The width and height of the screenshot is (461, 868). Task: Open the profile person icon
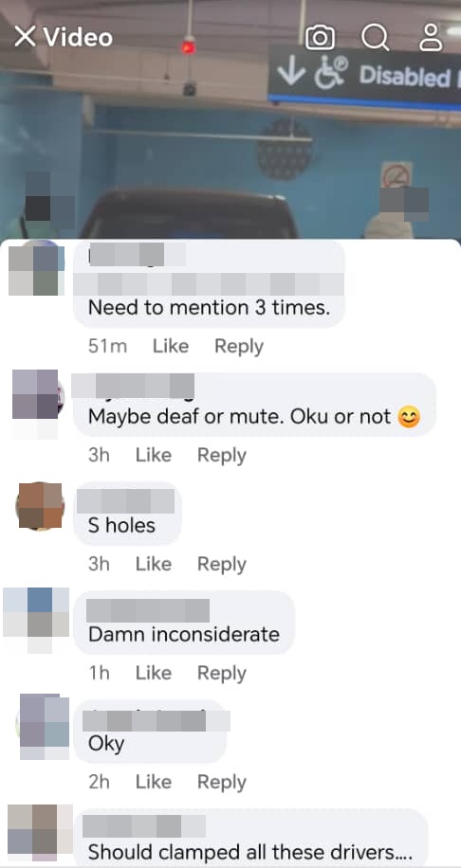pyautogui.click(x=431, y=38)
